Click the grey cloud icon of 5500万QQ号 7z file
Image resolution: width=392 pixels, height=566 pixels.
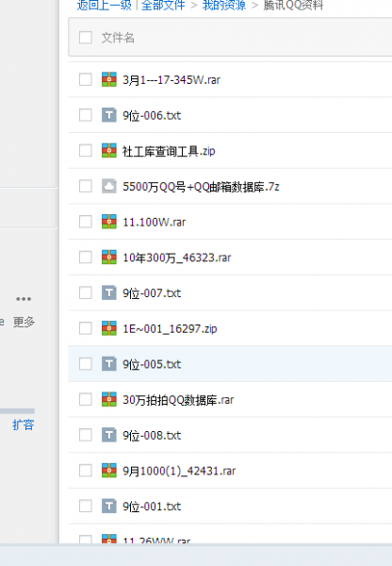109,186
